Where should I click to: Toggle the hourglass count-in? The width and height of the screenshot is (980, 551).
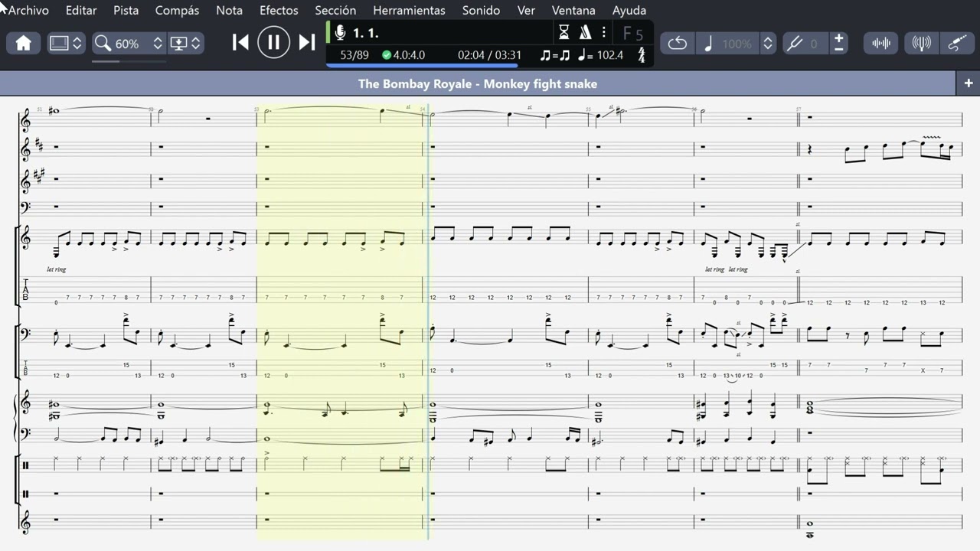point(563,32)
